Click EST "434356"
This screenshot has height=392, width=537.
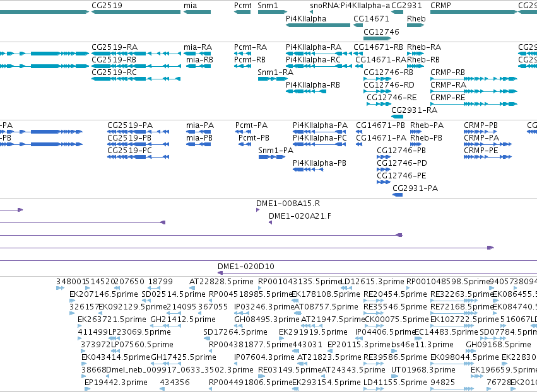point(175,383)
